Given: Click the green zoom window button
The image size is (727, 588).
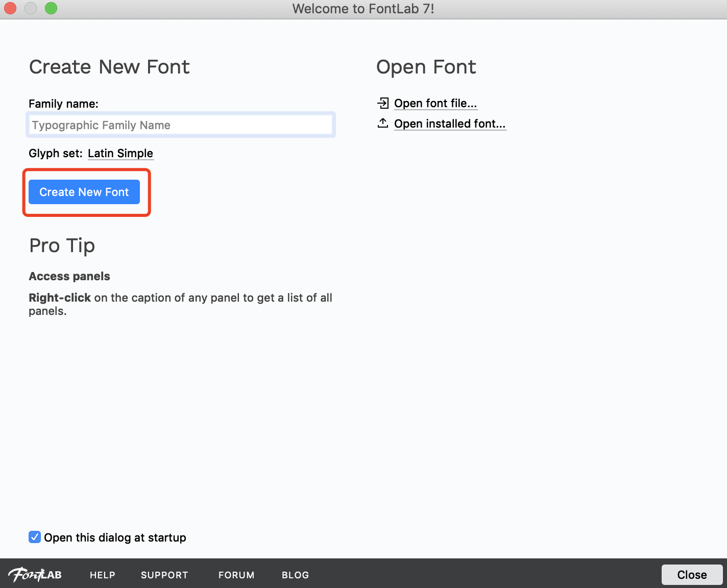Looking at the screenshot, I should [51, 9].
